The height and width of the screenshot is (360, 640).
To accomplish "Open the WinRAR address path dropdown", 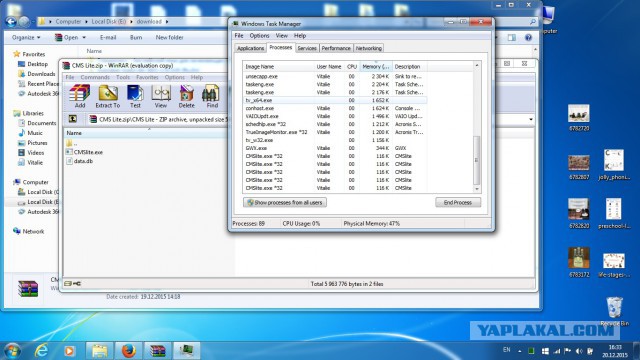I will tap(531, 120).
